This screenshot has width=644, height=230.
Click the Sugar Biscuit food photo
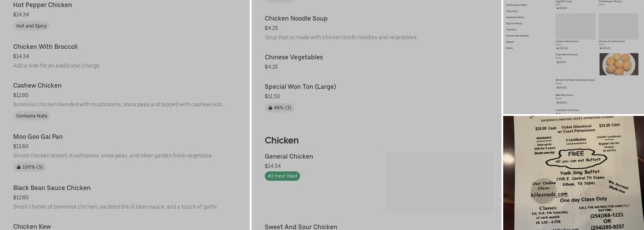point(619,64)
